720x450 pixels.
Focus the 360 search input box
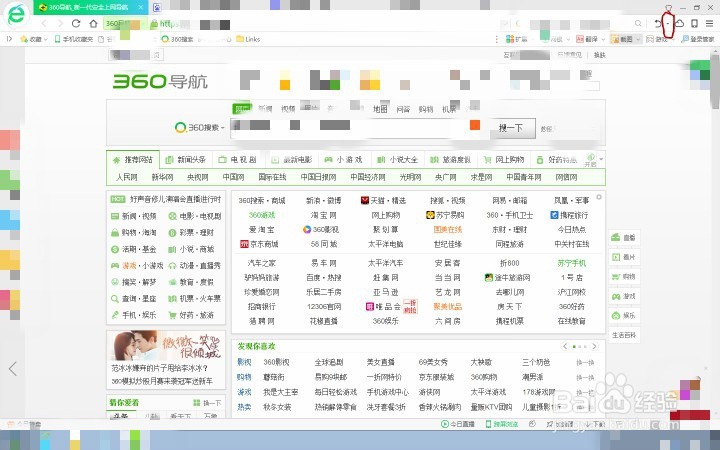(357, 128)
